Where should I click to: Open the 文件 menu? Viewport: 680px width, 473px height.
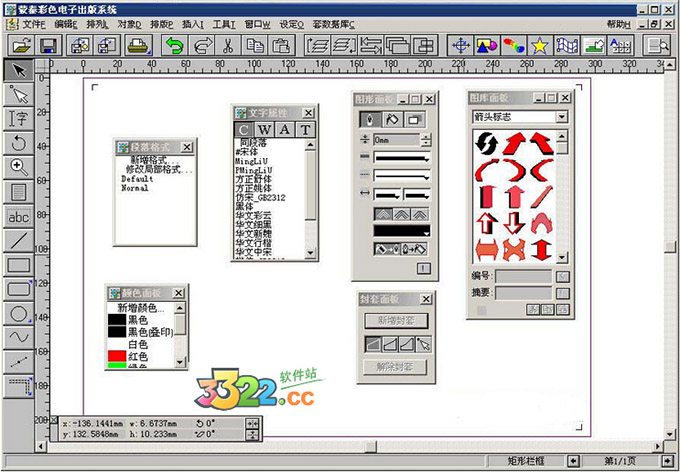tap(34, 22)
